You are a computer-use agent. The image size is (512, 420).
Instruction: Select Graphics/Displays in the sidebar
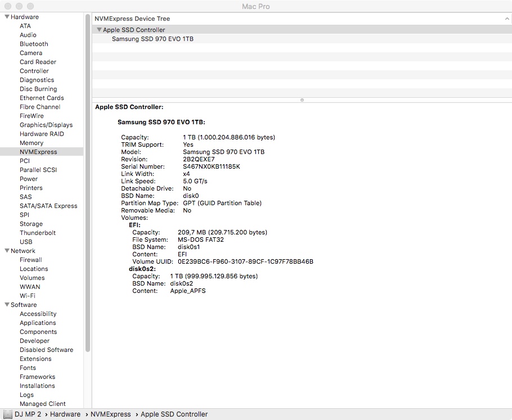(x=46, y=125)
